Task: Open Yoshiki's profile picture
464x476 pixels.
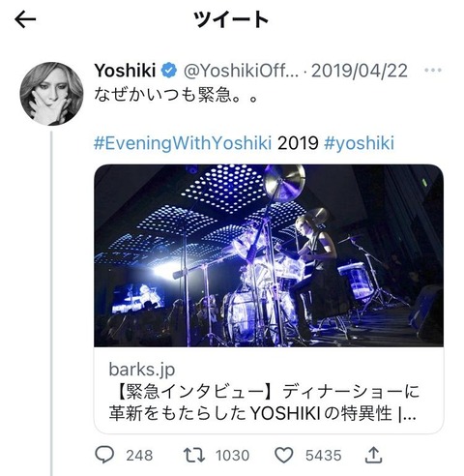Action: 51,94
